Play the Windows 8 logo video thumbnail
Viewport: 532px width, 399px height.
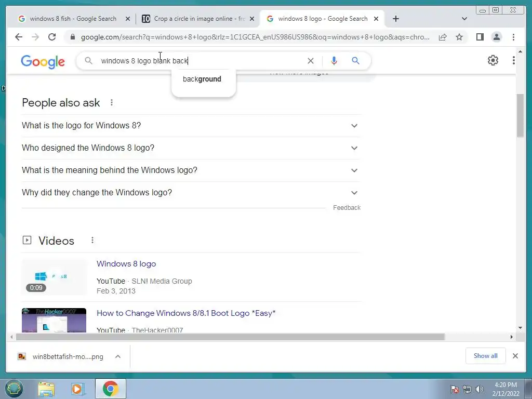[x=54, y=277]
